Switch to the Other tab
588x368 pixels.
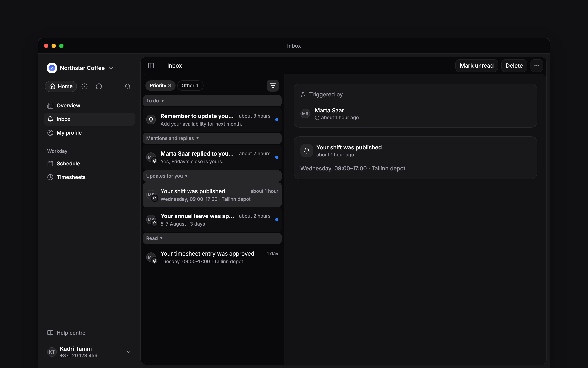tap(190, 86)
